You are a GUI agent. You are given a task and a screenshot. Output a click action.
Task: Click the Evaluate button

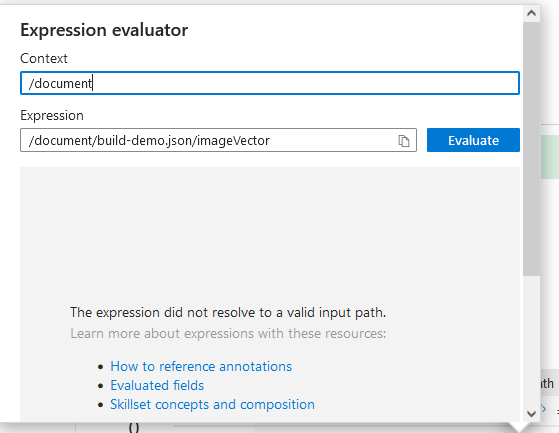click(x=473, y=140)
